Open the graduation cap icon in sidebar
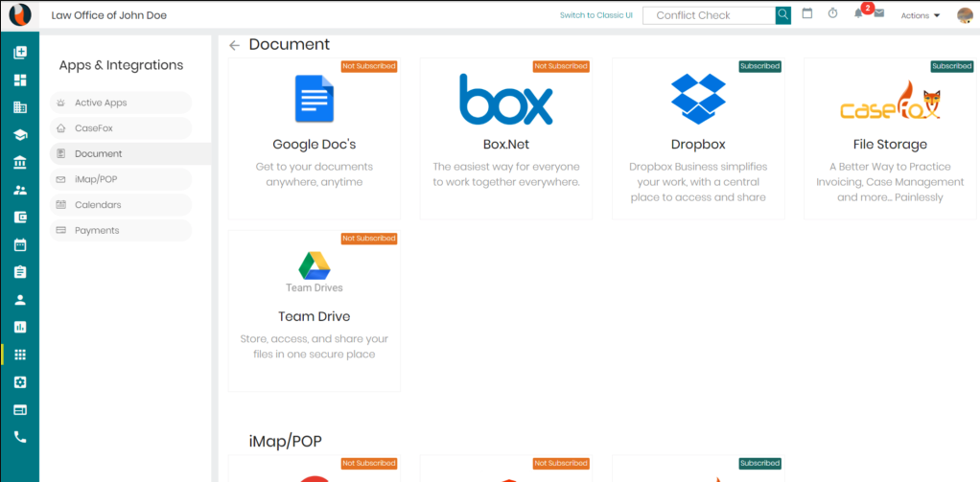 click(20, 135)
